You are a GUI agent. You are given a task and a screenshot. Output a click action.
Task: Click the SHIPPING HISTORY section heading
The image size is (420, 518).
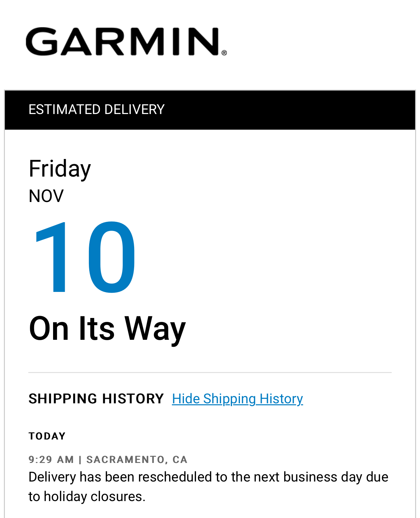[96, 399]
